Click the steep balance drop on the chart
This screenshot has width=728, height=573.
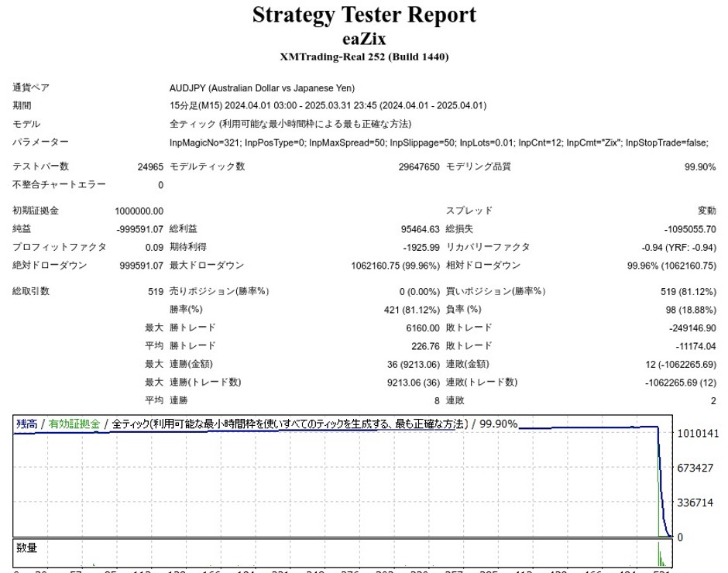click(x=663, y=483)
